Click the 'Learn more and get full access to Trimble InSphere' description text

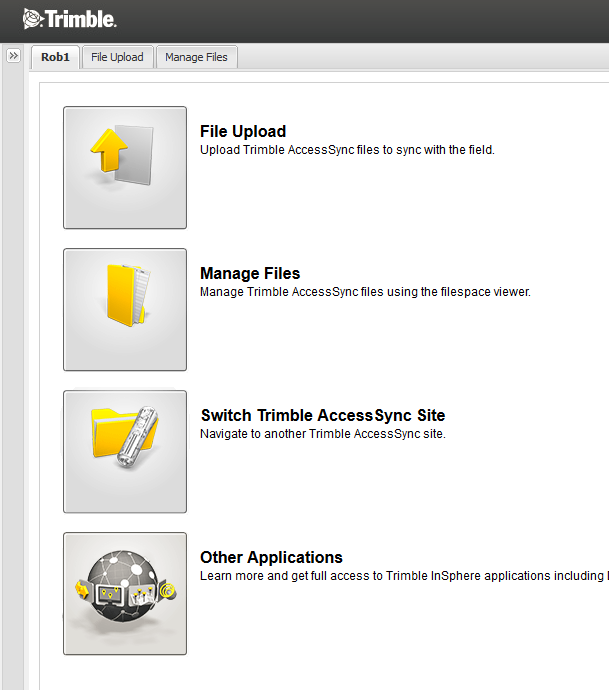(x=404, y=576)
